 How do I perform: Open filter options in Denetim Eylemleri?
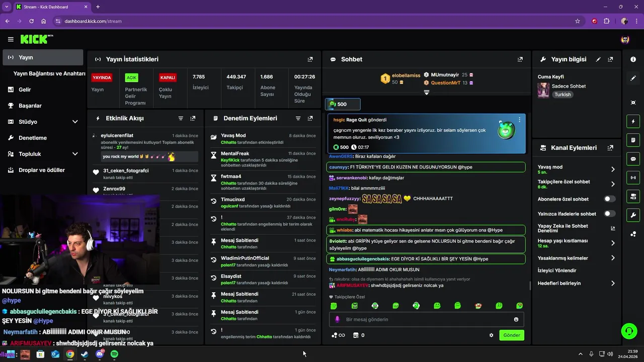[x=298, y=118]
